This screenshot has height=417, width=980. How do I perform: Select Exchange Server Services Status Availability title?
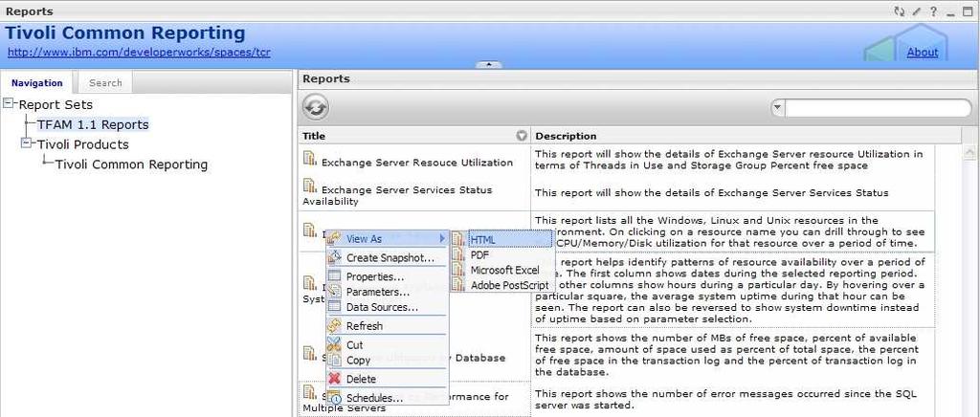(x=397, y=195)
